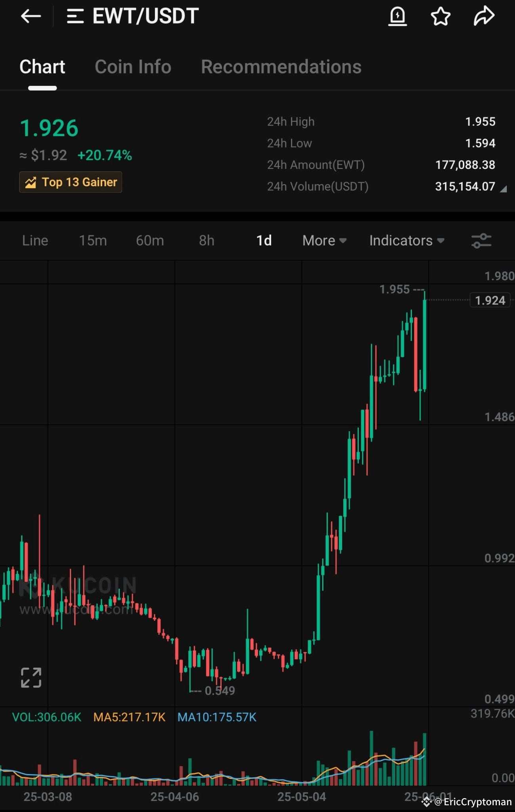Select the 15m timeframe
515x812 pixels.
click(93, 241)
